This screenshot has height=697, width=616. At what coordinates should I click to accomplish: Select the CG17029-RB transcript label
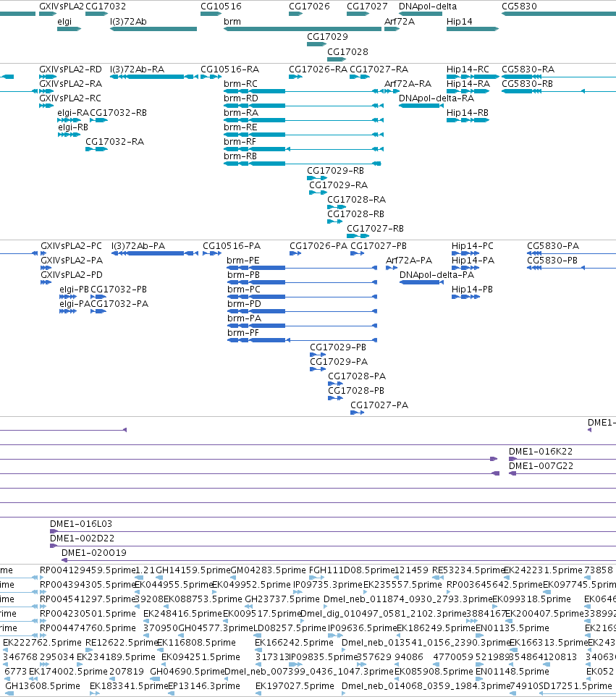[x=336, y=171]
